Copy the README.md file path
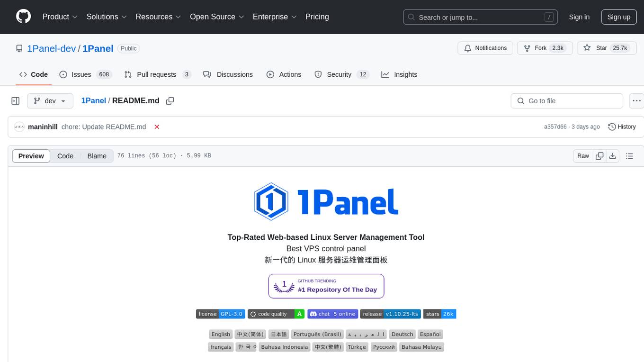 (170, 100)
